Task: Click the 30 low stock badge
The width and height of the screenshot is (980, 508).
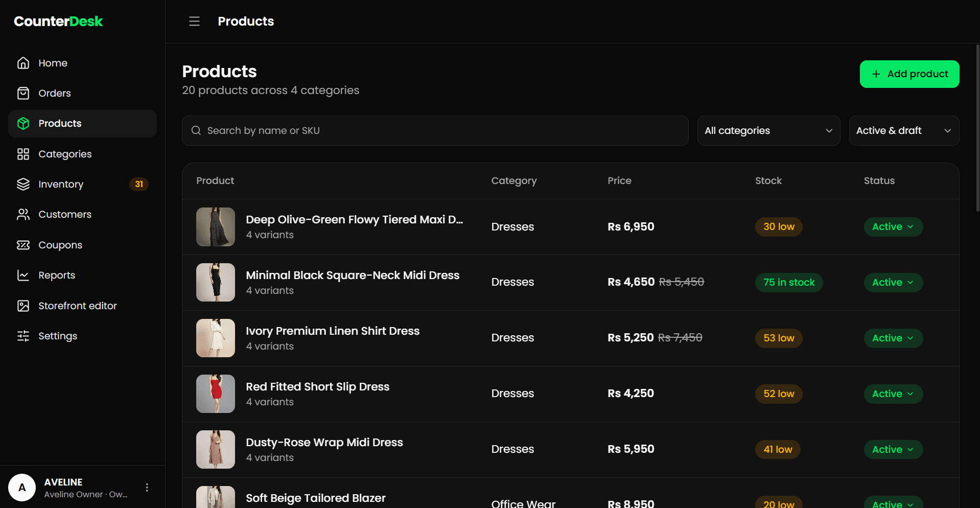Action: pyautogui.click(x=779, y=227)
